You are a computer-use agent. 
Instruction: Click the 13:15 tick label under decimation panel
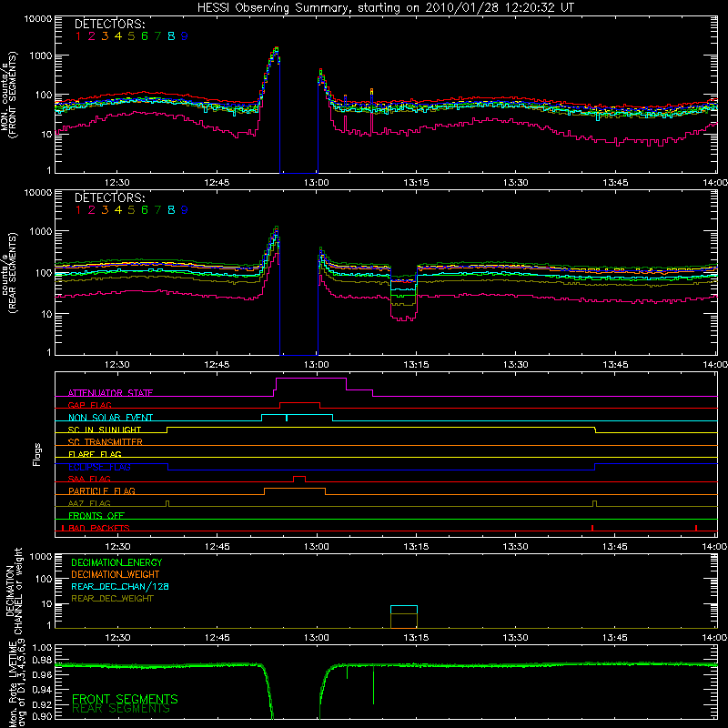416,638
